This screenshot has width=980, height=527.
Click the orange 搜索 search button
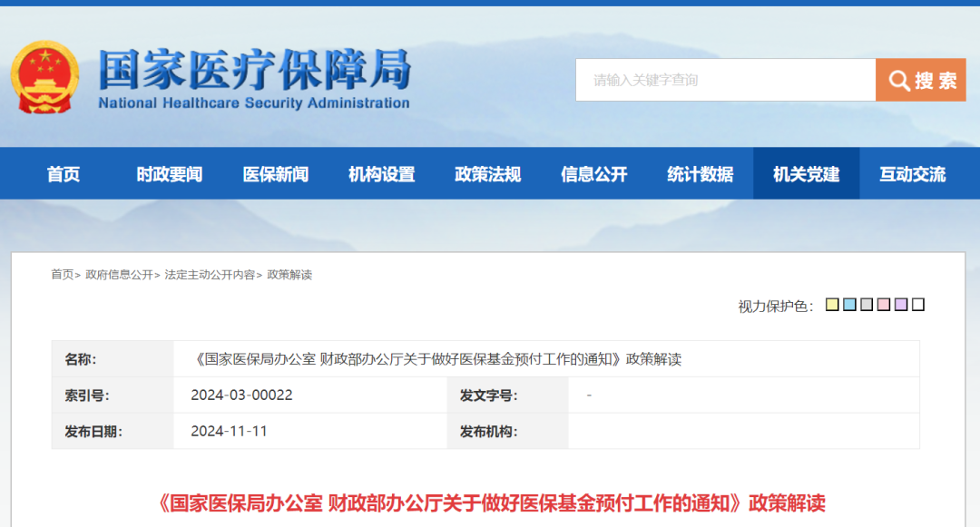pyautogui.click(x=921, y=80)
